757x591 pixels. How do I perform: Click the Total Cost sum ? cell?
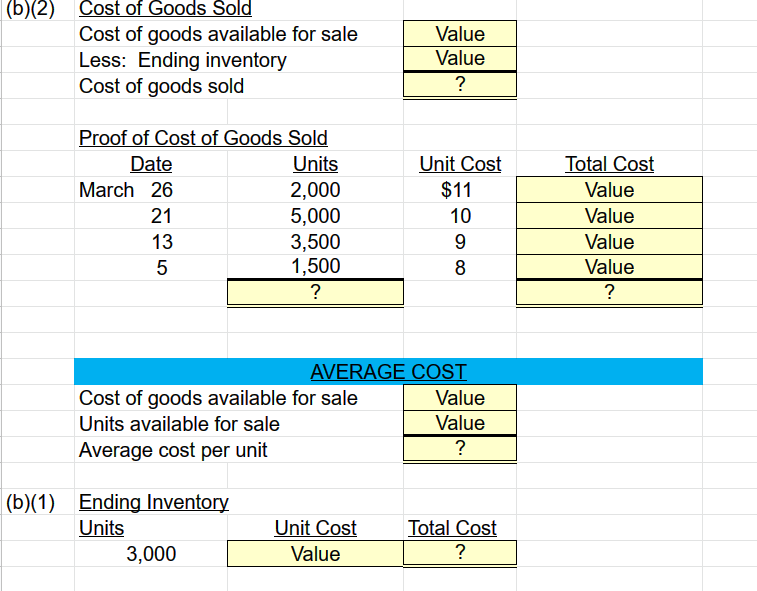pos(609,293)
